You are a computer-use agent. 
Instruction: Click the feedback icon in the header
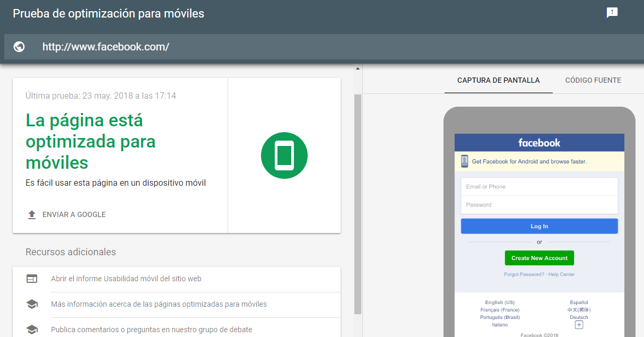pos(612,13)
